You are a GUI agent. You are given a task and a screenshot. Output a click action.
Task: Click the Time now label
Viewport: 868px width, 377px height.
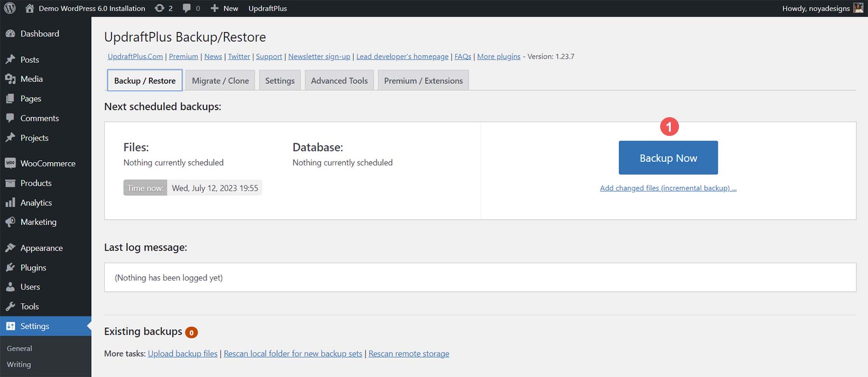pos(145,188)
